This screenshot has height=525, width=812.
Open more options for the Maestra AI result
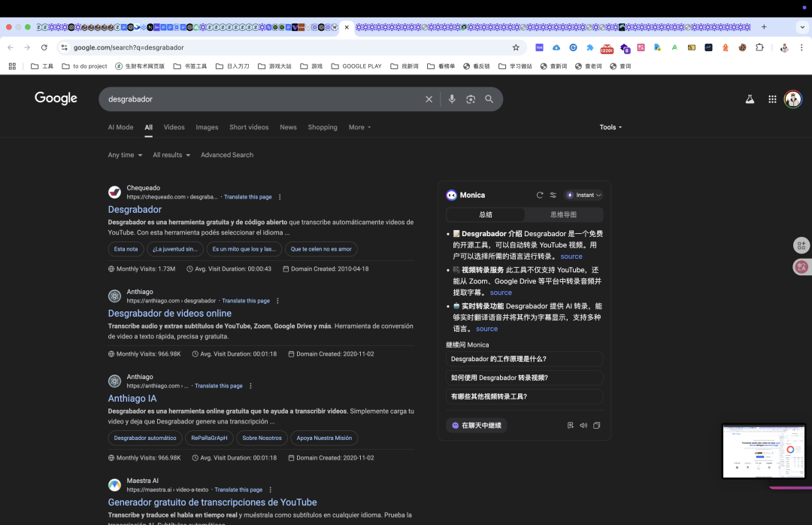[271, 490]
